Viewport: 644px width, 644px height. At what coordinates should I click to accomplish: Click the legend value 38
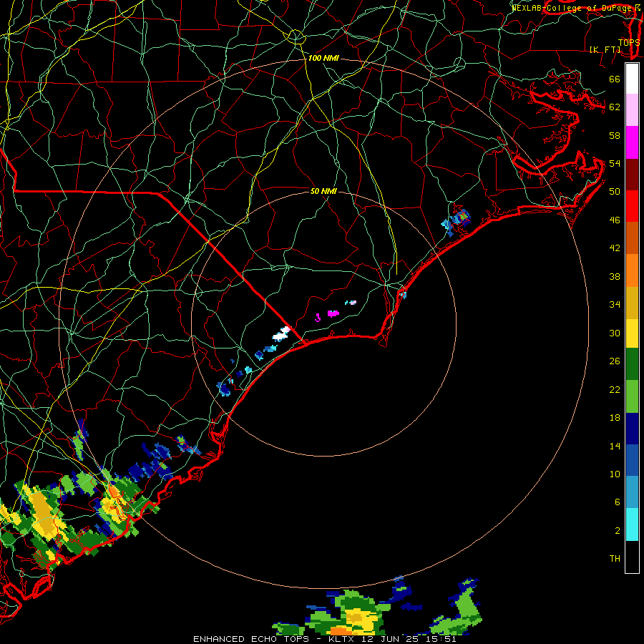tap(615, 276)
